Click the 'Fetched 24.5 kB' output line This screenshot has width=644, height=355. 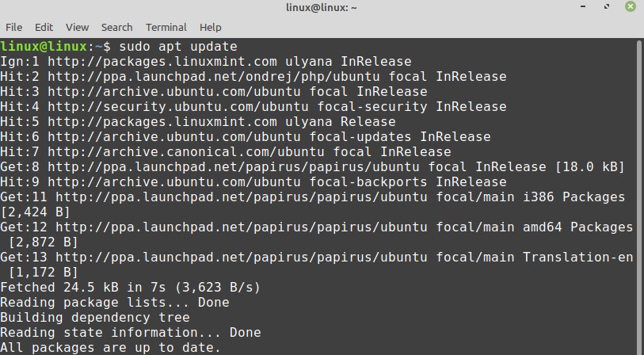[131, 287]
